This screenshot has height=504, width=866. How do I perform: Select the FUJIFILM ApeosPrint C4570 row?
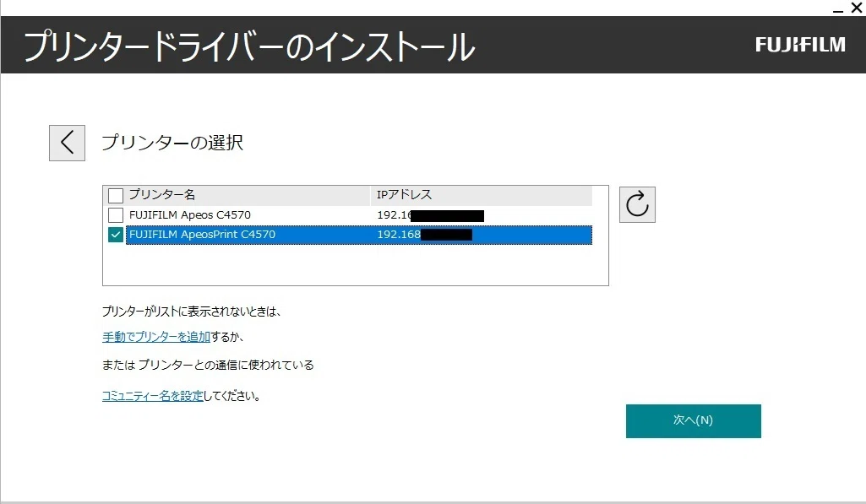358,235
